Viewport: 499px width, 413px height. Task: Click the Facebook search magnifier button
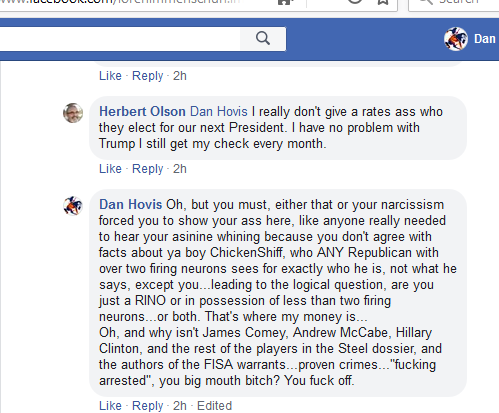click(263, 39)
